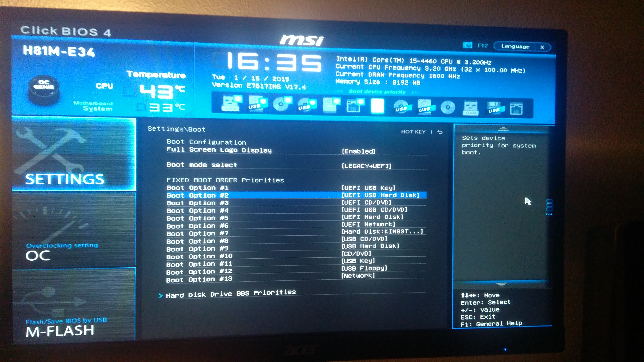Toggle Full Screen Logo Display Enabled value
This screenshot has height=362, width=644.
tap(359, 151)
